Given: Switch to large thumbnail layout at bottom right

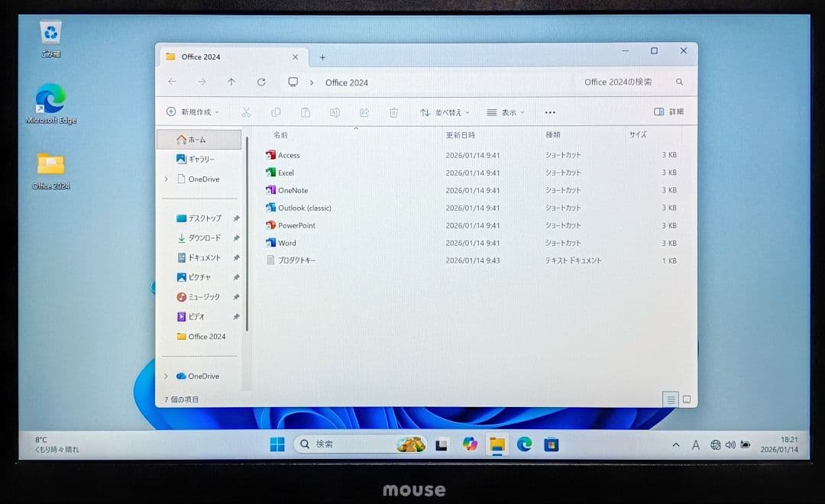Looking at the screenshot, I should click(x=686, y=399).
